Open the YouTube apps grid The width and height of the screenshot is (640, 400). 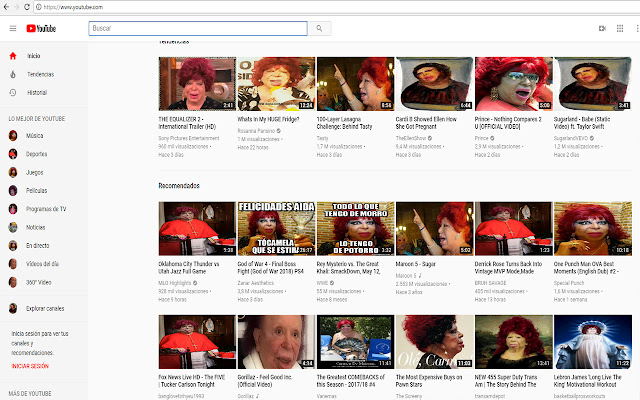(617, 29)
